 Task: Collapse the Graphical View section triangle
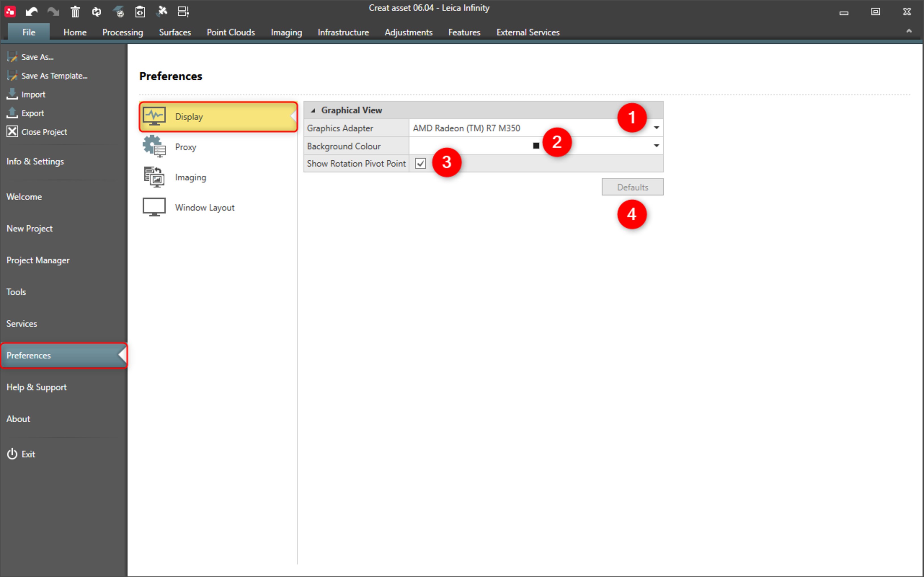click(313, 110)
